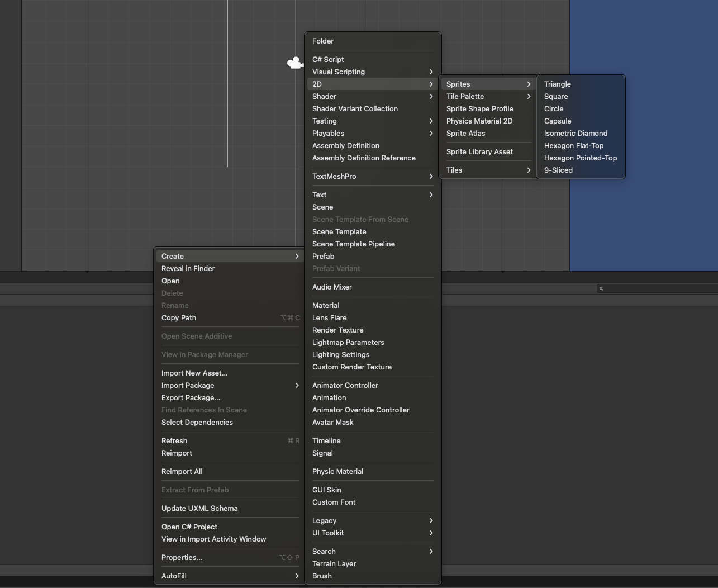Image resolution: width=718 pixels, height=588 pixels.
Task: Select Signal entry
Action: pos(373,453)
